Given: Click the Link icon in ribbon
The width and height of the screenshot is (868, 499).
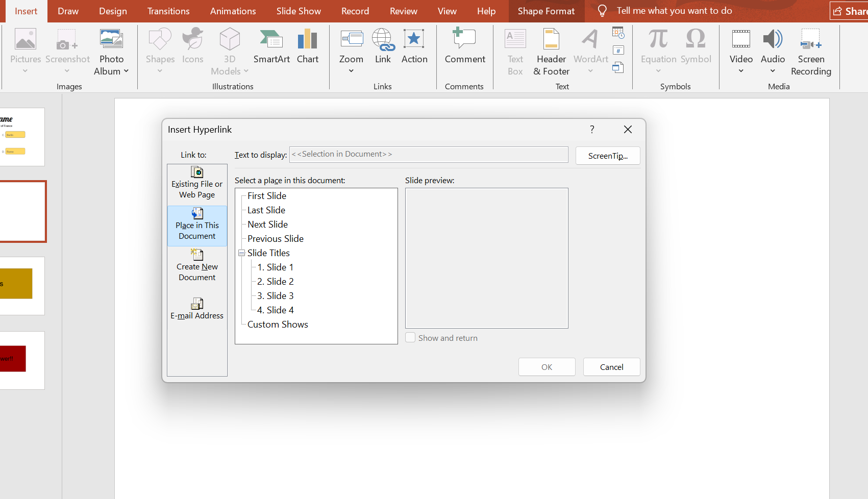Looking at the screenshot, I should click(x=383, y=40).
